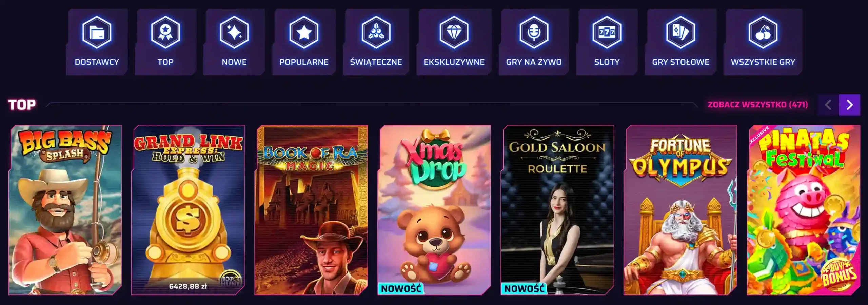Play Piñatas Festival exclusive game
The height and width of the screenshot is (305, 868).
(x=804, y=210)
